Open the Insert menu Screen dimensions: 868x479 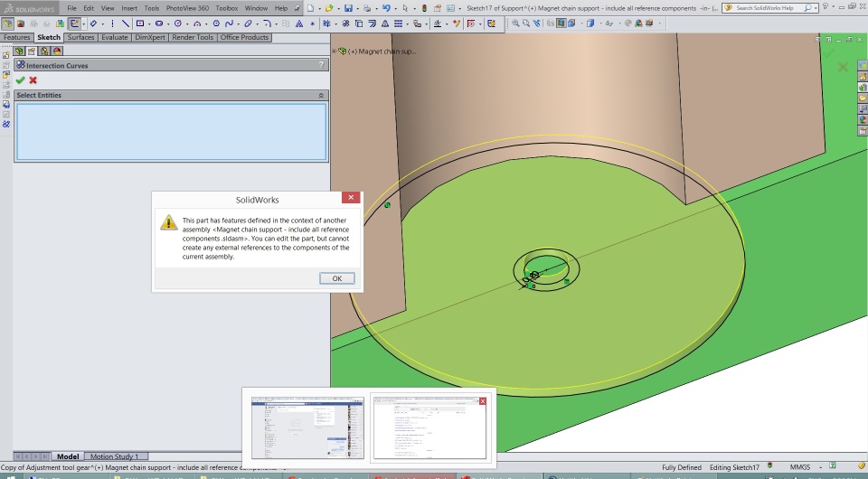pos(129,8)
